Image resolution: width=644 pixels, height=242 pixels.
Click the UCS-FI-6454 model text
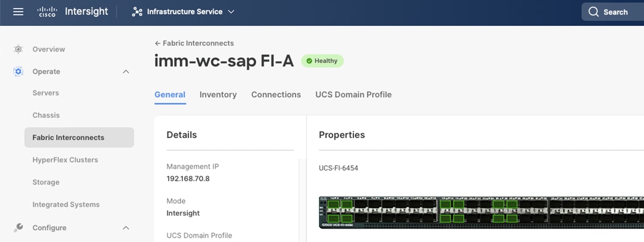pyautogui.click(x=339, y=168)
